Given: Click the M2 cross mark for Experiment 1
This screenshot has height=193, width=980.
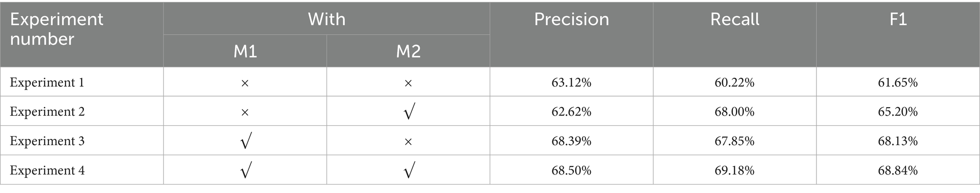Looking at the screenshot, I should click(x=408, y=83).
